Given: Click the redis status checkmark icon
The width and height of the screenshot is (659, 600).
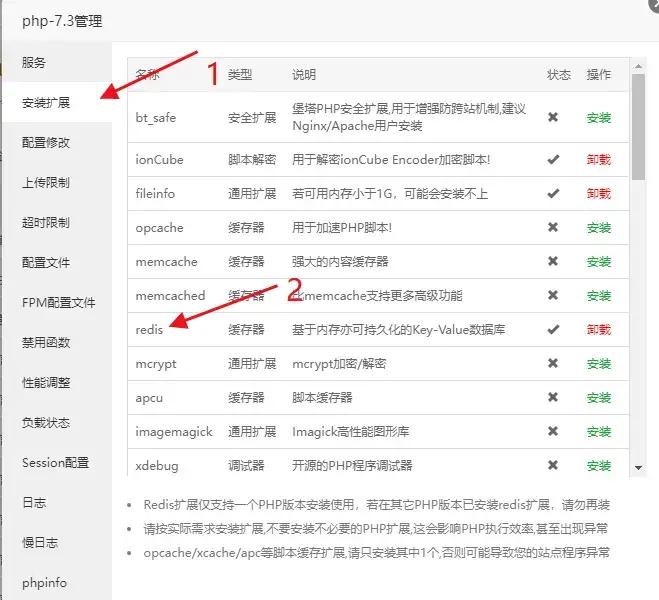Looking at the screenshot, I should 553,330.
